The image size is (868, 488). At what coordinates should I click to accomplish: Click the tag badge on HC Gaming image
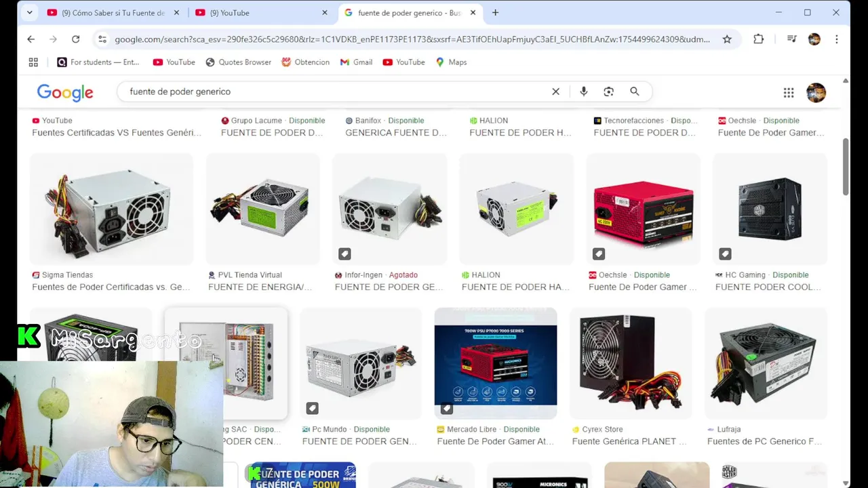726,254
